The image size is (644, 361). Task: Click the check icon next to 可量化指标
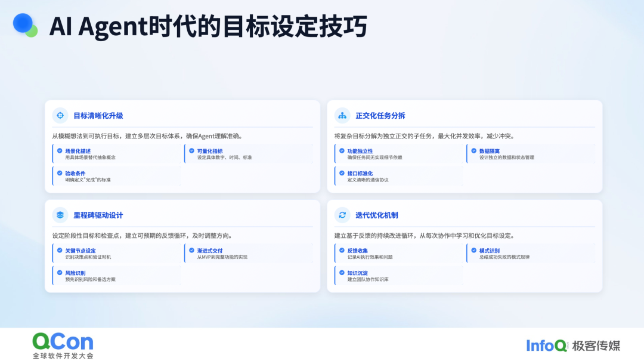tap(192, 151)
